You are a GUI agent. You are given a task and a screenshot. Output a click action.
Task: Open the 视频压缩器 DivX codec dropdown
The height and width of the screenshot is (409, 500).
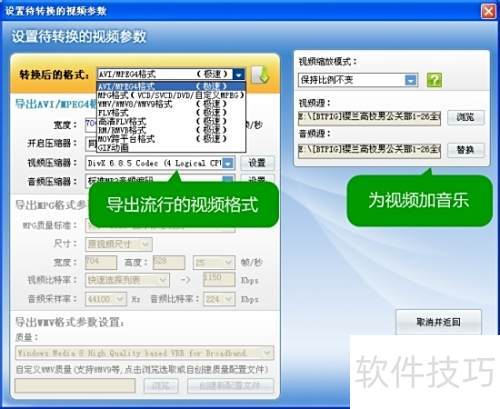click(228, 163)
